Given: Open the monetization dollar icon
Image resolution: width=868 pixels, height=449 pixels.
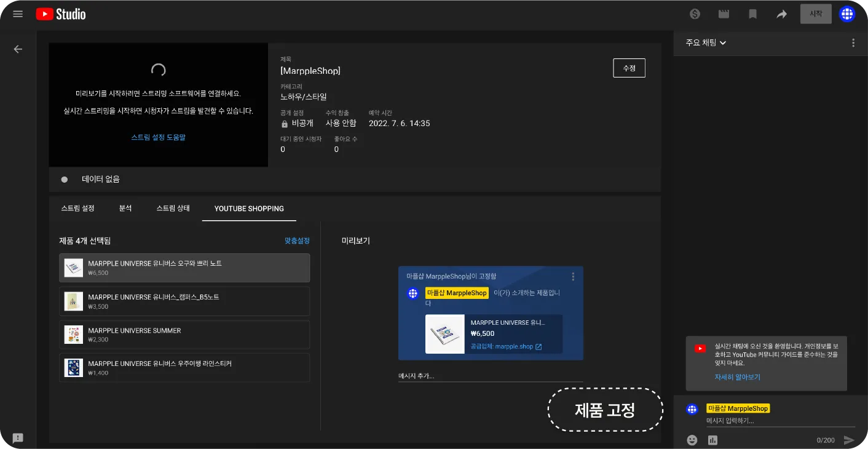Looking at the screenshot, I should 695,14.
